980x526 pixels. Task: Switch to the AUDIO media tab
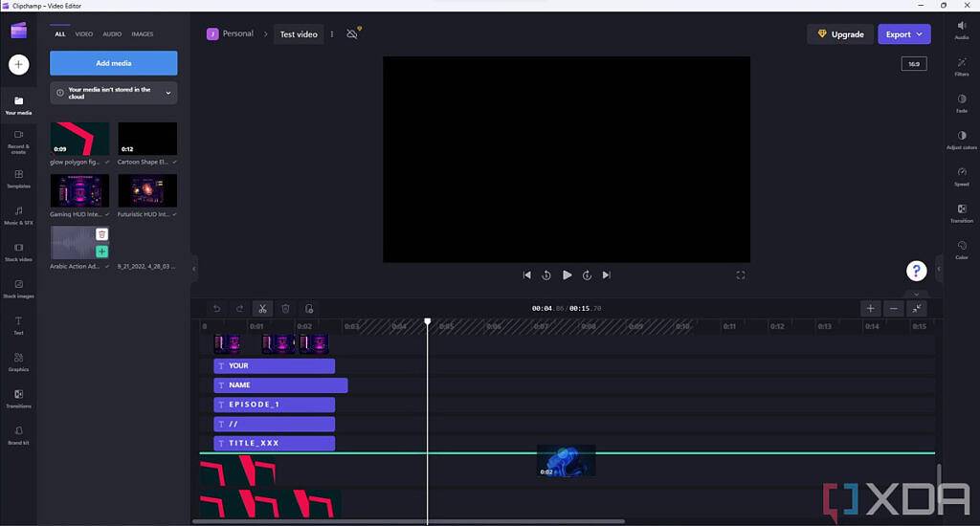pyautogui.click(x=112, y=34)
